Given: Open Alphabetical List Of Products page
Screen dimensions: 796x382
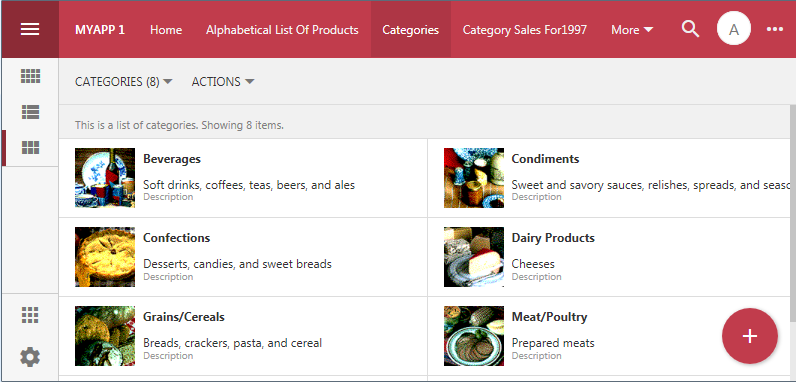Looking at the screenshot, I should pyautogui.click(x=282, y=30).
